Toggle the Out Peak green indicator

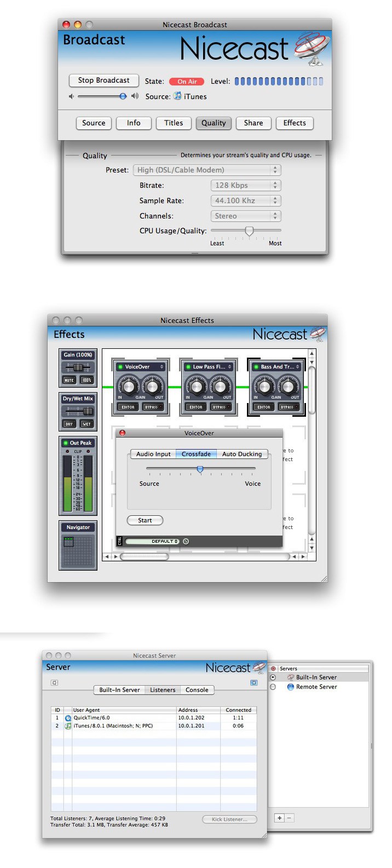tap(66, 443)
